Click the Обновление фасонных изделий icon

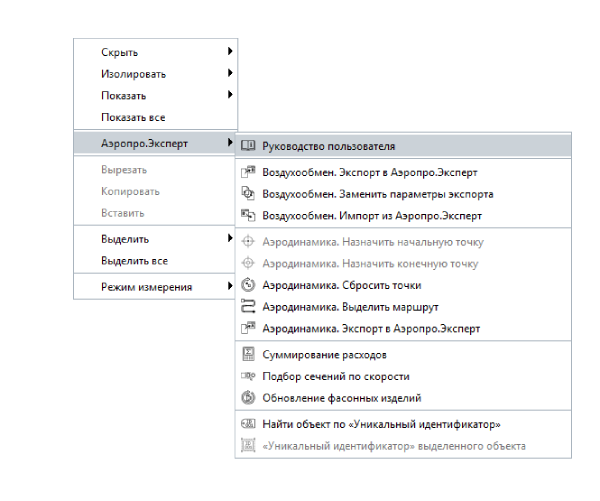point(249,398)
